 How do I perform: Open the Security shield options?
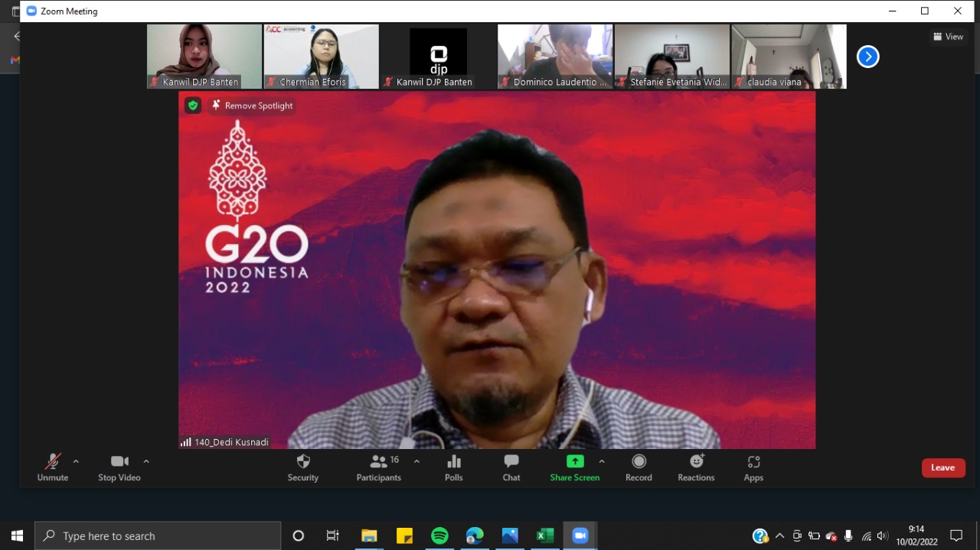click(302, 467)
